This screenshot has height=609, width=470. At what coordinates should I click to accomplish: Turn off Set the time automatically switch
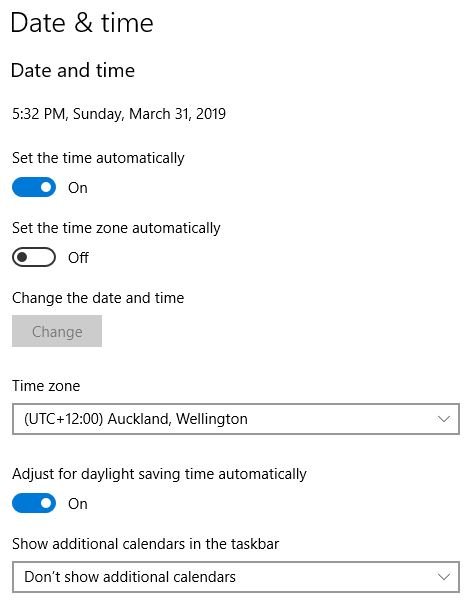34,187
